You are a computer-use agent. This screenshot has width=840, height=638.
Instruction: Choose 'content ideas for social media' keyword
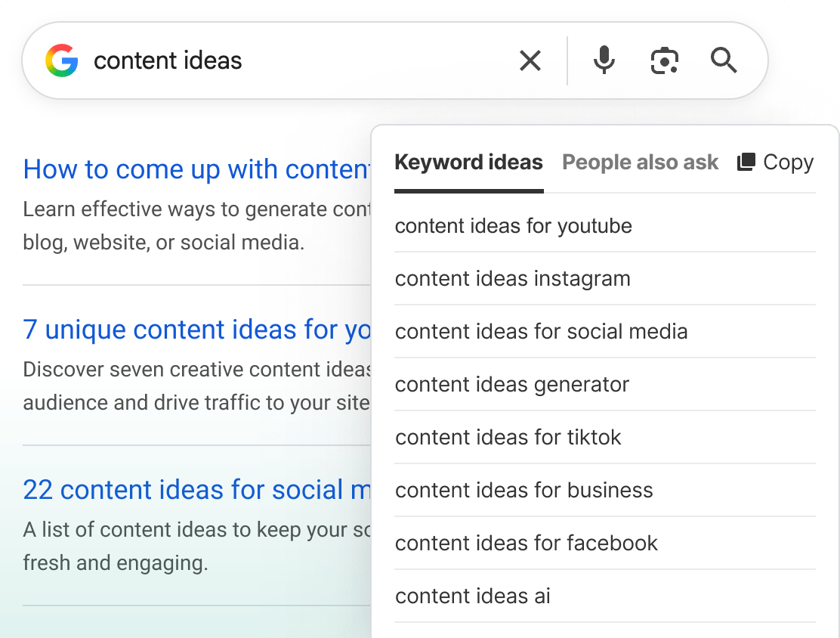tap(541, 332)
